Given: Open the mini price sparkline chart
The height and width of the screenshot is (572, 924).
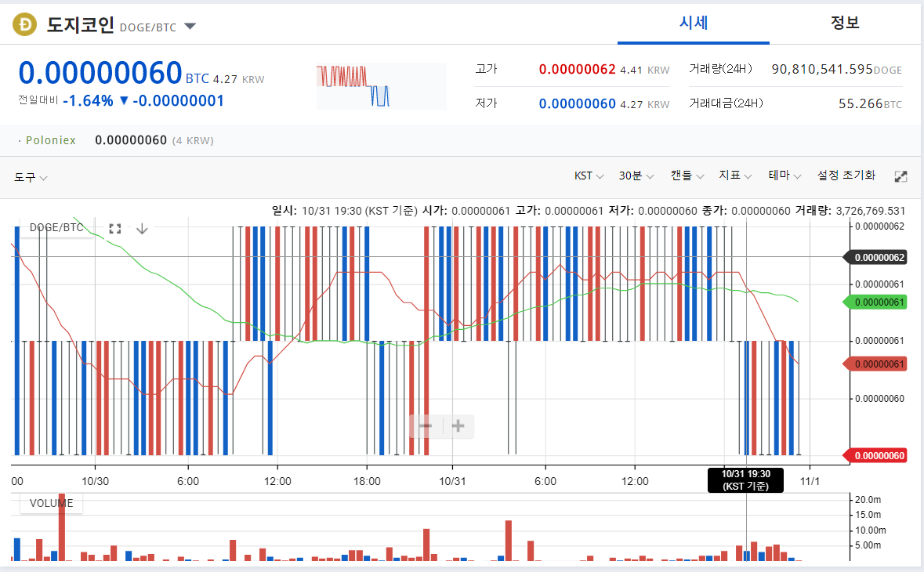Looking at the screenshot, I should tap(381, 86).
